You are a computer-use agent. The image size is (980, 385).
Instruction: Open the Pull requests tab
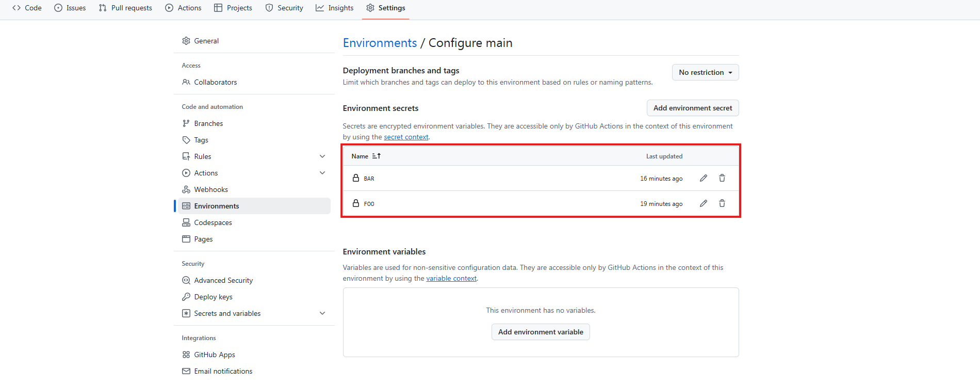(125, 8)
